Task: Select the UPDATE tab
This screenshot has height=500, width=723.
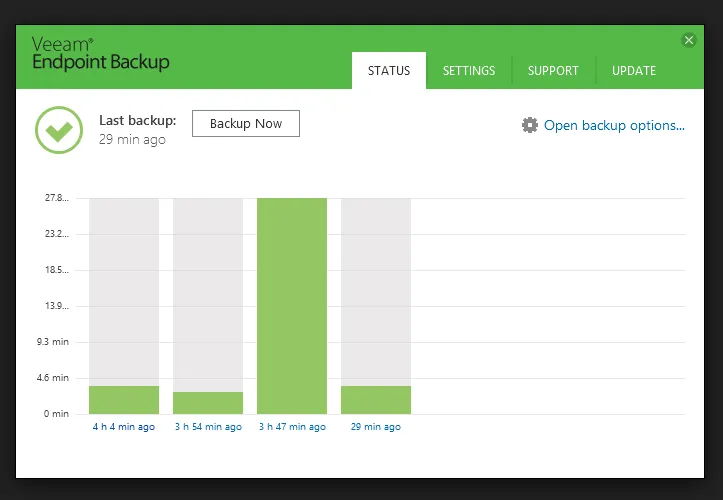Action: 634,71
